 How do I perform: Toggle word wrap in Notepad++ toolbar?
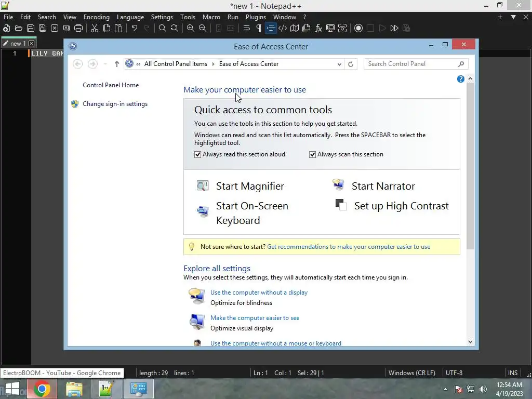coord(247,28)
